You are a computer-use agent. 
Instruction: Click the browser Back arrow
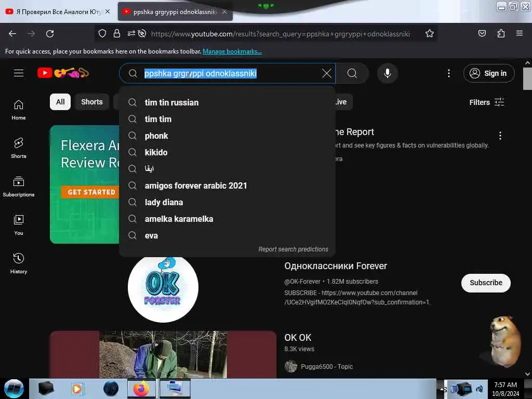pos(12,34)
